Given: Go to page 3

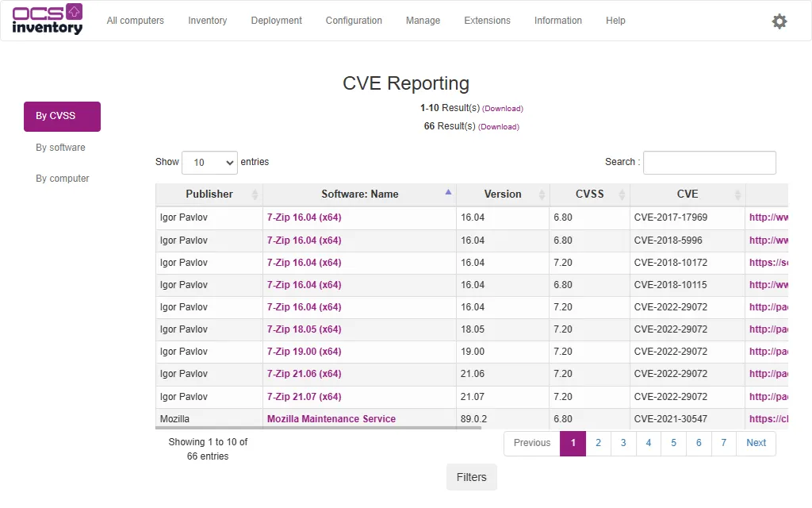Looking at the screenshot, I should coord(623,443).
